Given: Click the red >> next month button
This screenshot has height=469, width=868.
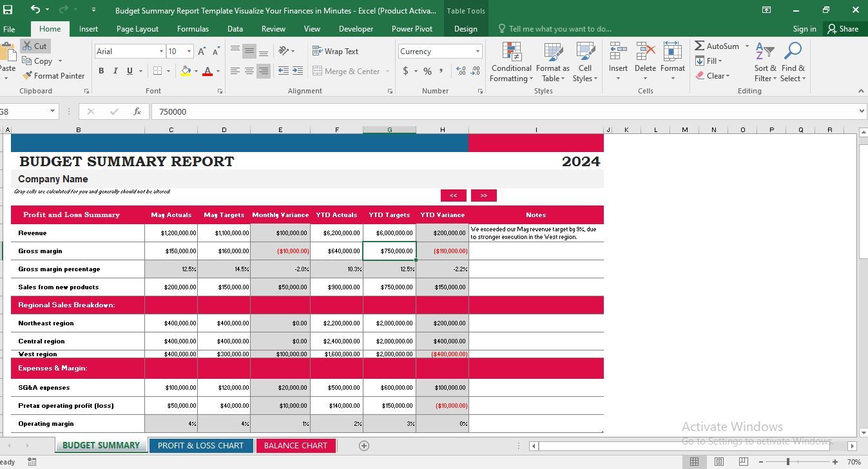Looking at the screenshot, I should 484,195.
